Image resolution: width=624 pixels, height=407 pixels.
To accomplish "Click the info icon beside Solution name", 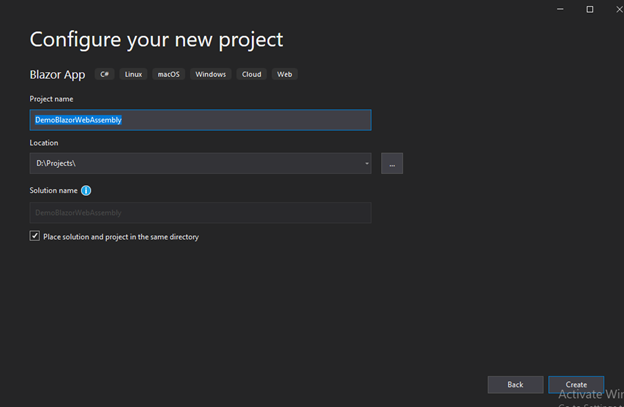I will point(86,190).
